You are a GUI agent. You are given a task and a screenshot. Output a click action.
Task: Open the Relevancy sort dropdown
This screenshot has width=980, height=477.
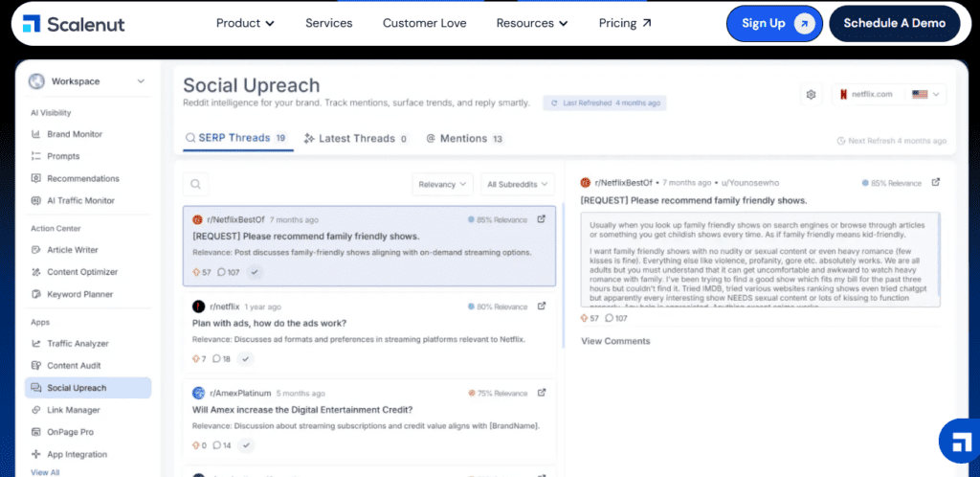442,185
